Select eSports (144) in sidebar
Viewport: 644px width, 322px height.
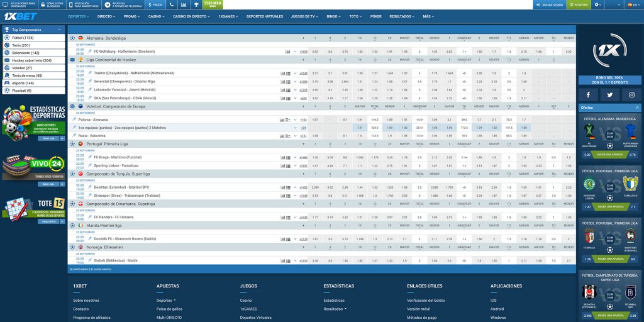pos(34,83)
